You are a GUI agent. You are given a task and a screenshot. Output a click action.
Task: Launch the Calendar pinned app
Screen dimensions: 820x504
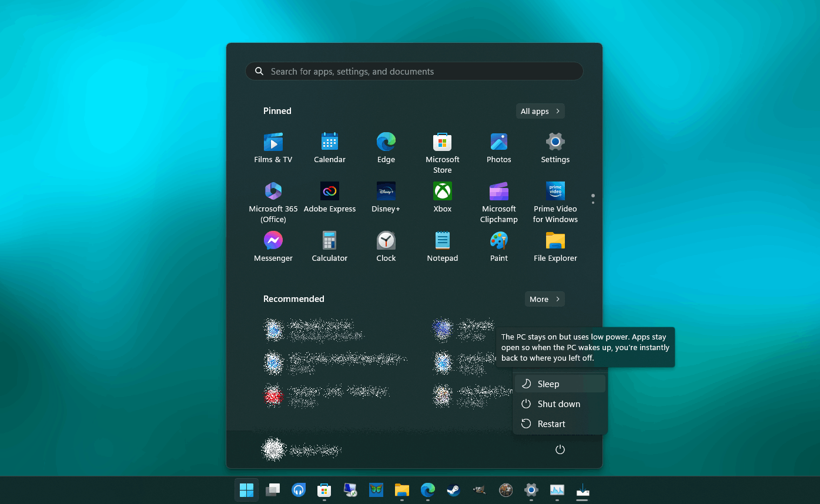[330, 148]
